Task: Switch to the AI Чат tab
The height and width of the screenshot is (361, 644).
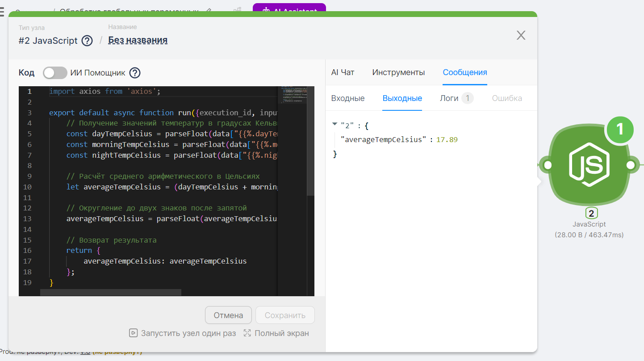Action: click(343, 72)
